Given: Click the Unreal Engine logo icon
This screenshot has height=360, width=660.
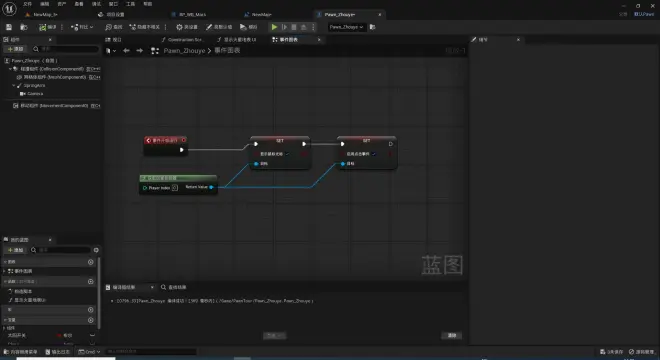Looking at the screenshot, I should 9,8.
